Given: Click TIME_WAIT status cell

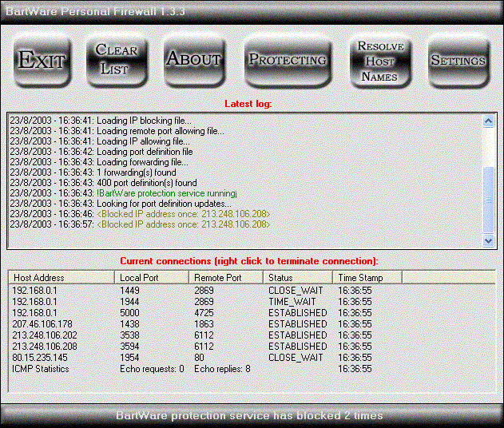Looking at the screenshot, I should [292, 302].
